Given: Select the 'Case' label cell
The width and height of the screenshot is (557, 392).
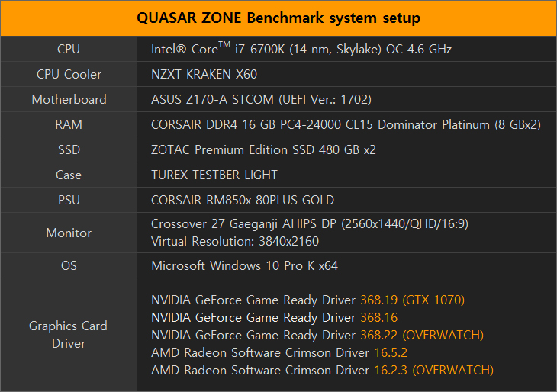Looking at the screenshot, I should (69, 175).
